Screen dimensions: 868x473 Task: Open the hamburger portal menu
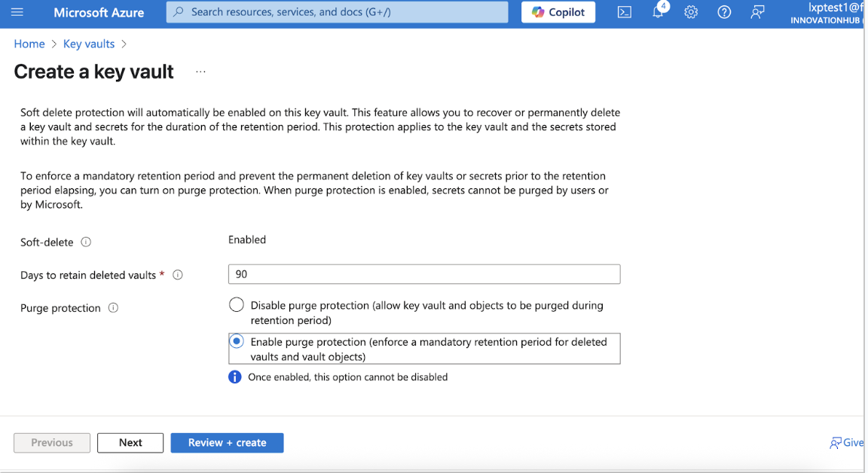coord(17,11)
